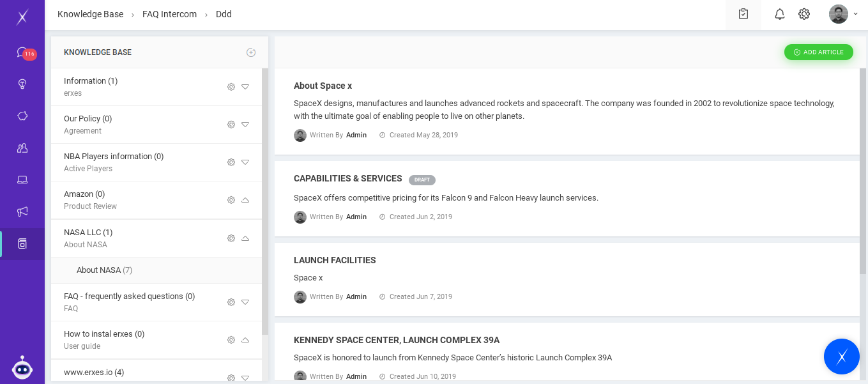
Task: Click the megaphone icon in the sidebar
Action: [22, 211]
